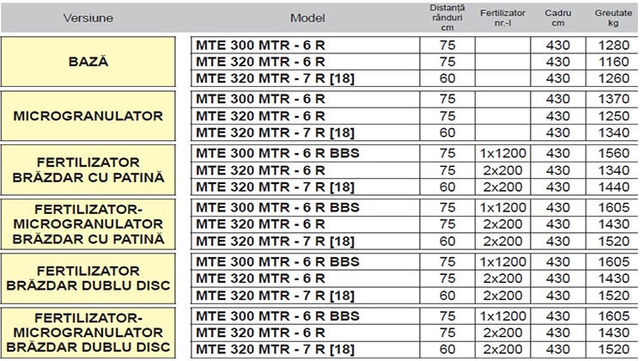Select the Fertilizator nr.-l column header
644x361 pixels.
point(502,17)
